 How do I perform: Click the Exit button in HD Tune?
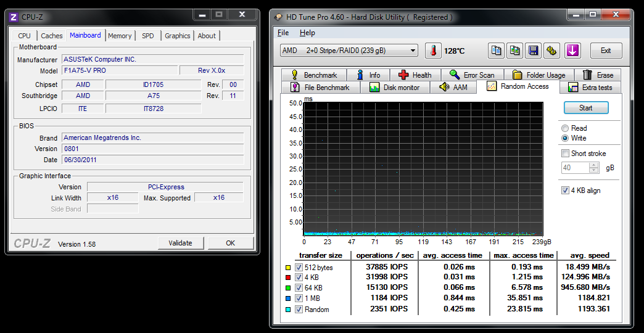[x=606, y=51]
